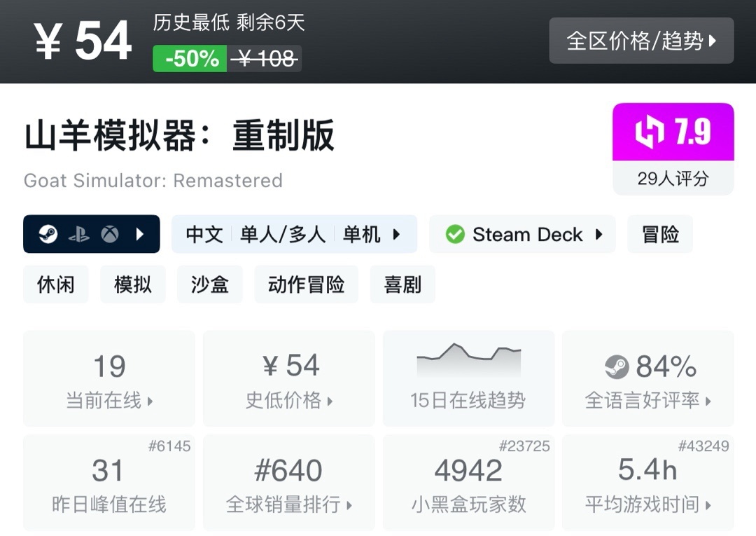This screenshot has width=756, height=536.
Task: Open current online players stat
Action: tap(109, 378)
